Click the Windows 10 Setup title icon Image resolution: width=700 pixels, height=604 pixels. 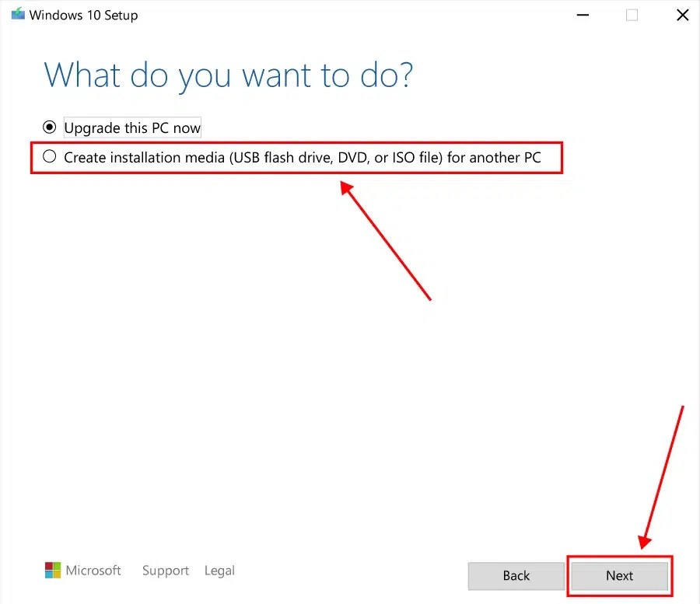[x=18, y=14]
